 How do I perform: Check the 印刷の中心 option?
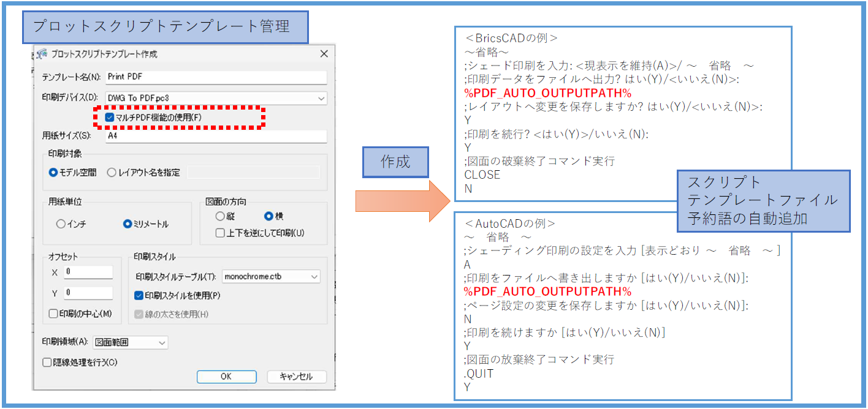[x=53, y=313]
